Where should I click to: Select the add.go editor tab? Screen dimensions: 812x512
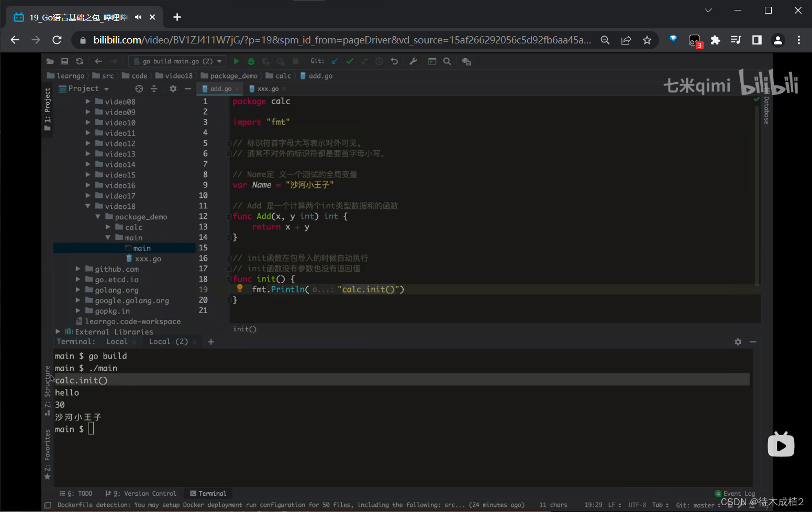pyautogui.click(x=220, y=89)
